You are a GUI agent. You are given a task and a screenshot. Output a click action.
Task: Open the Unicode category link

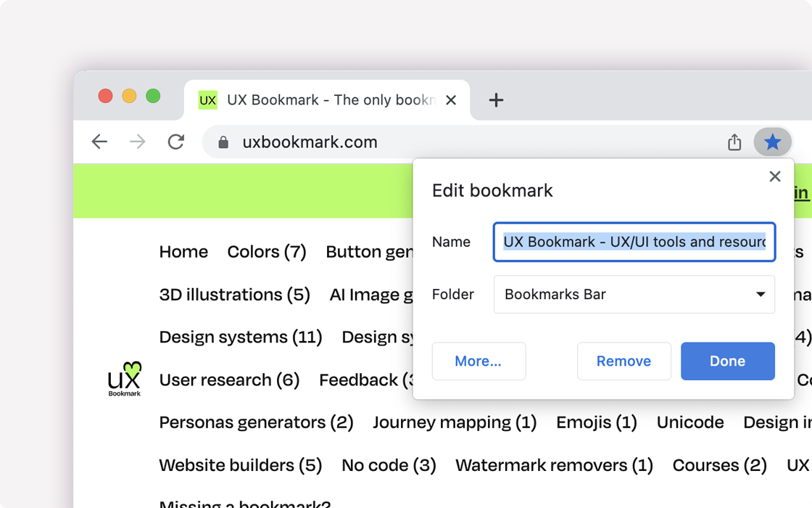tap(690, 422)
